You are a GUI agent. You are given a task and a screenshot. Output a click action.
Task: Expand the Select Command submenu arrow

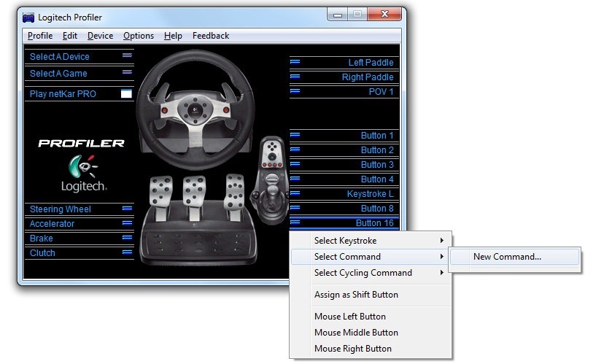point(442,257)
